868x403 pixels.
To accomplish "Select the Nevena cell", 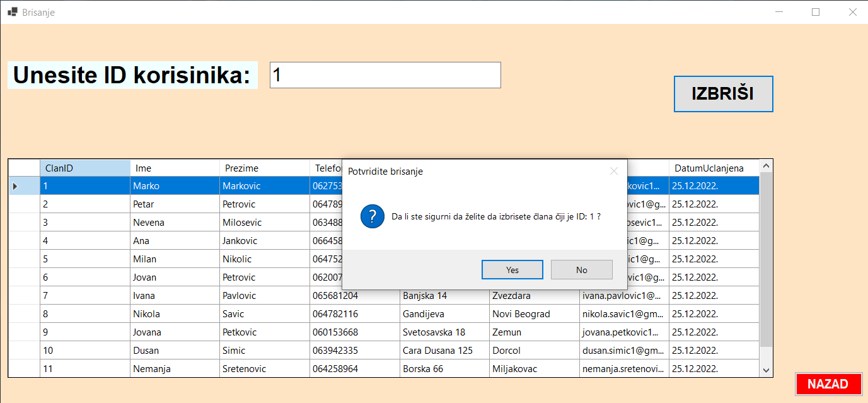I will coord(175,223).
